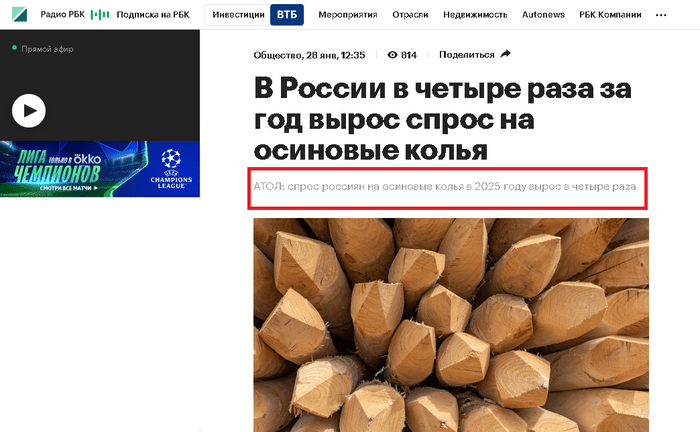Open the three-dots more menu
The width and height of the screenshot is (700, 432).
coord(661,15)
